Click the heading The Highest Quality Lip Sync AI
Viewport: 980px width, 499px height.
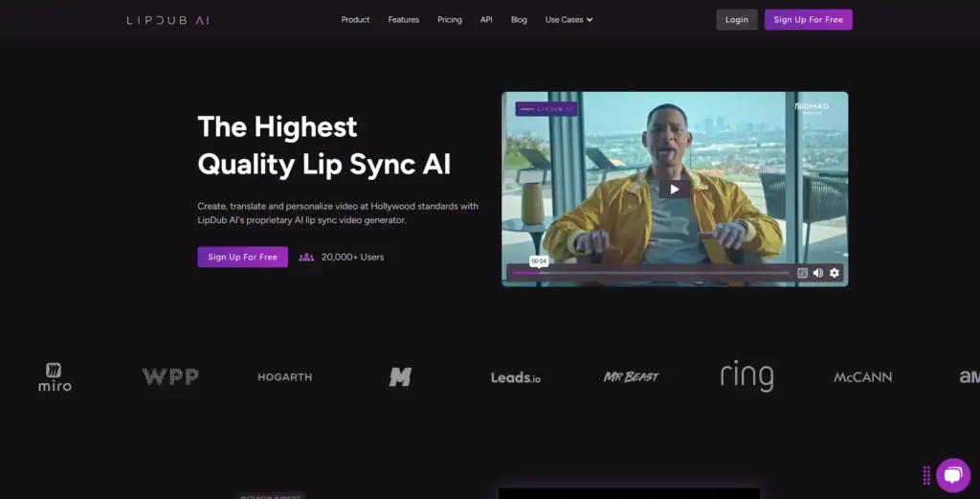323,145
